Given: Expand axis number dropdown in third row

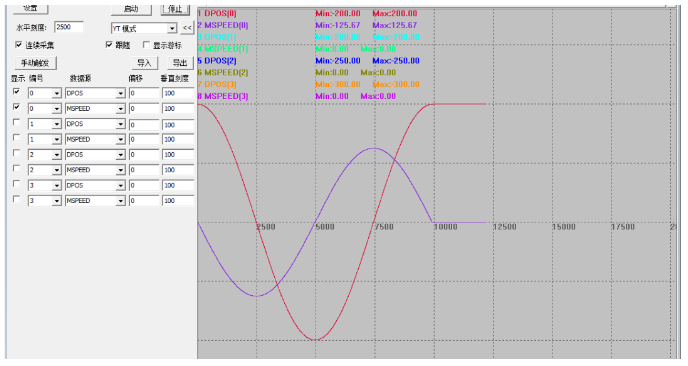Looking at the screenshot, I should coord(57,124).
